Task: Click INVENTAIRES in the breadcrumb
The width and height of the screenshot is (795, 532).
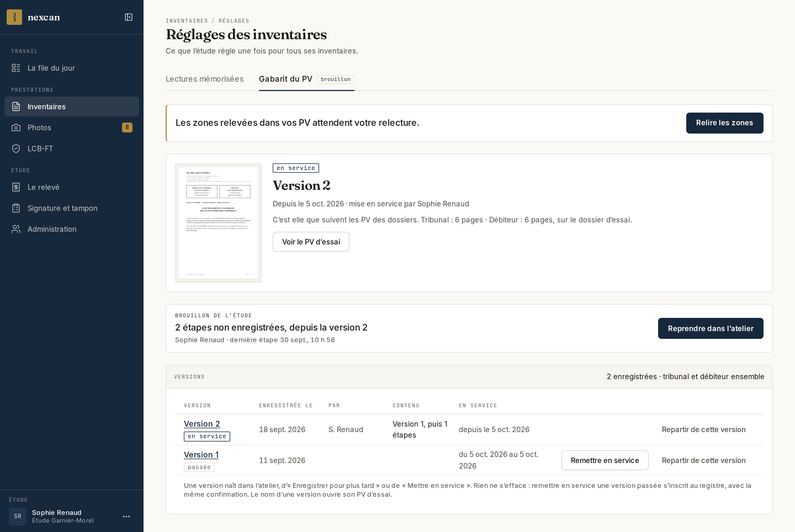Action: coord(187,21)
